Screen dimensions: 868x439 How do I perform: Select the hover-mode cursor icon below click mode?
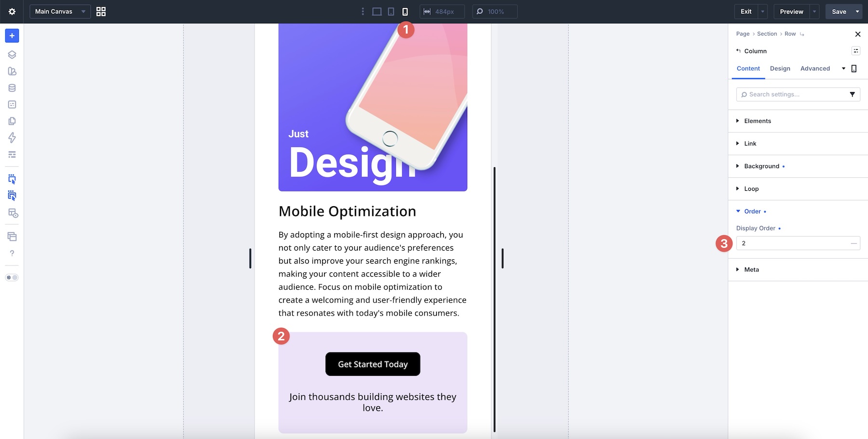[x=12, y=196]
